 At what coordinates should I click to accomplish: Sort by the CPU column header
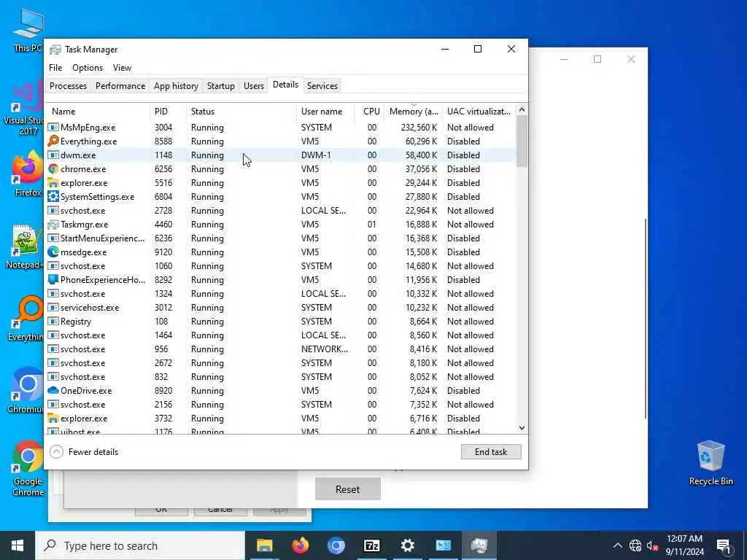click(x=370, y=112)
